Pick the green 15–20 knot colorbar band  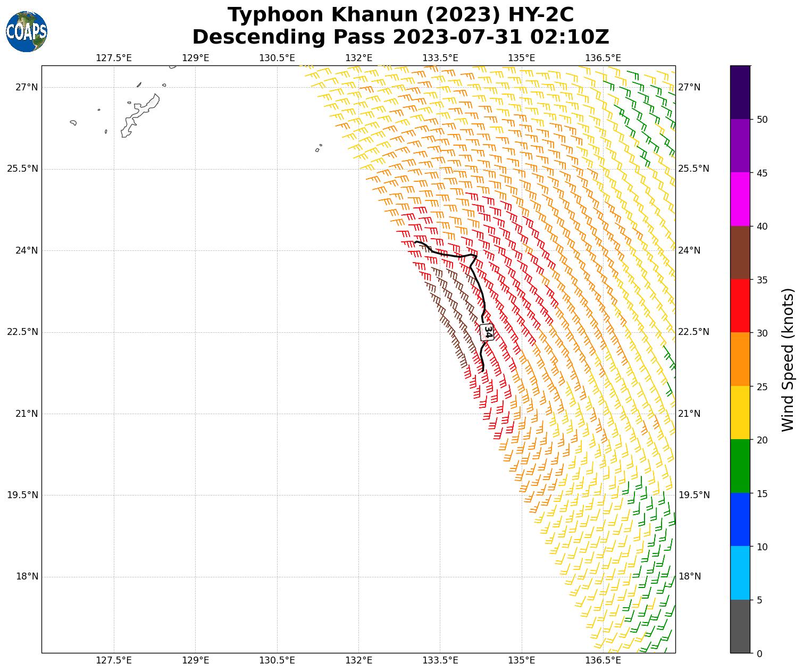tap(740, 466)
